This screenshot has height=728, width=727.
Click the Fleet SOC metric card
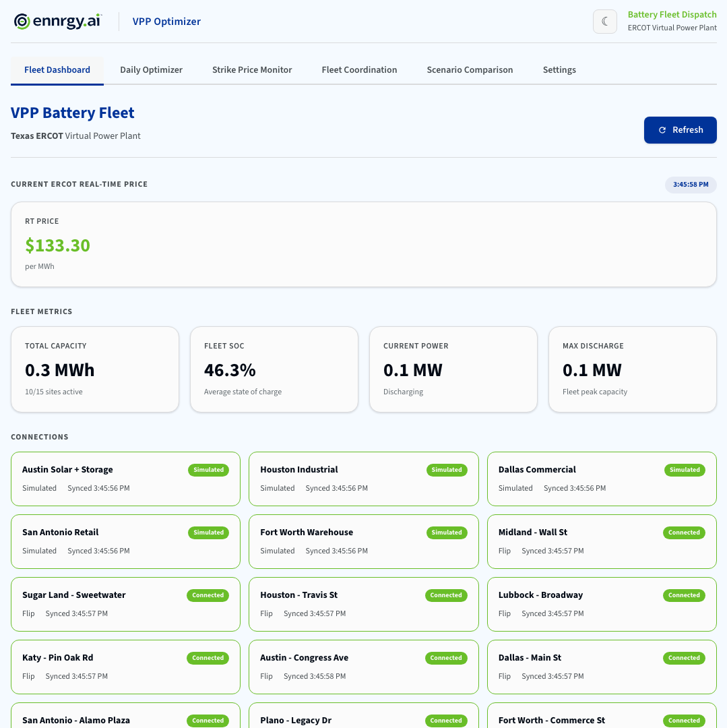coord(274,369)
